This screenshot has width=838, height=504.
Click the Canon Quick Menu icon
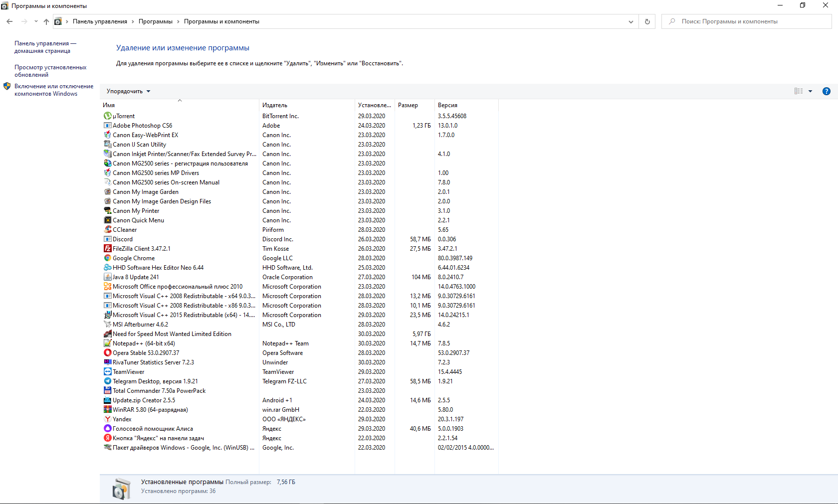point(107,220)
